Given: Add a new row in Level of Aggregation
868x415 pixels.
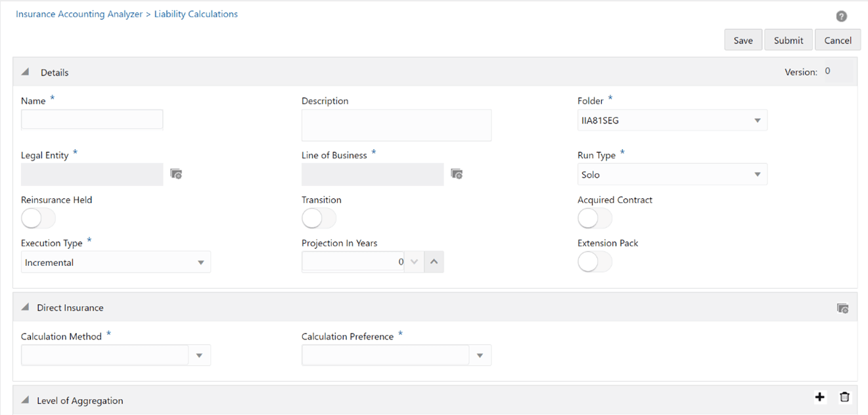Looking at the screenshot, I should click(819, 397).
